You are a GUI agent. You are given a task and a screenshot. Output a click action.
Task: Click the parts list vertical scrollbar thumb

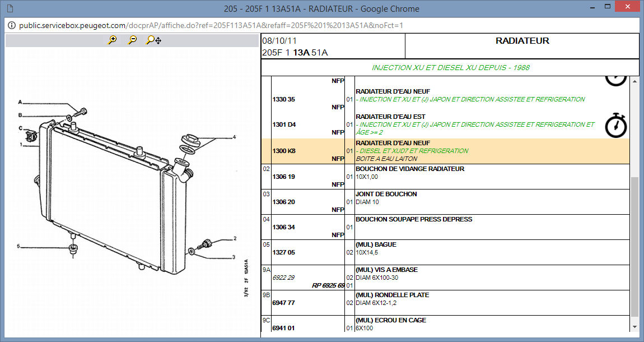pos(634,247)
